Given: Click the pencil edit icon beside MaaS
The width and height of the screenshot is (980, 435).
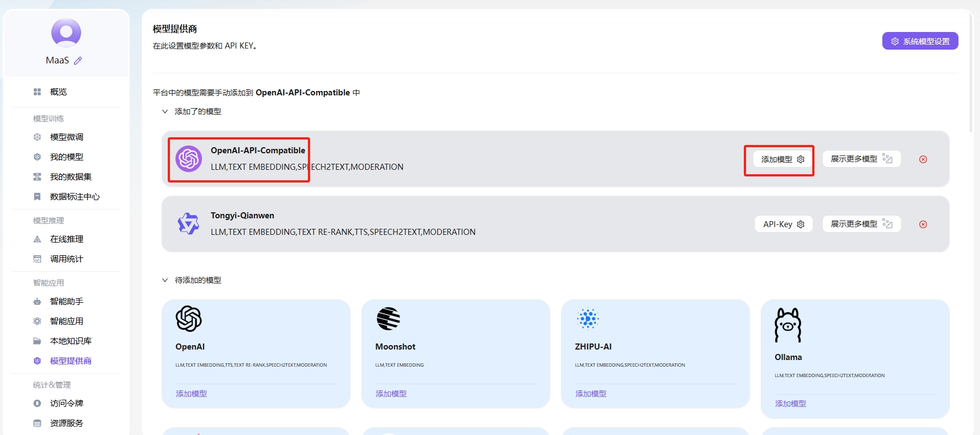Looking at the screenshot, I should coord(78,61).
